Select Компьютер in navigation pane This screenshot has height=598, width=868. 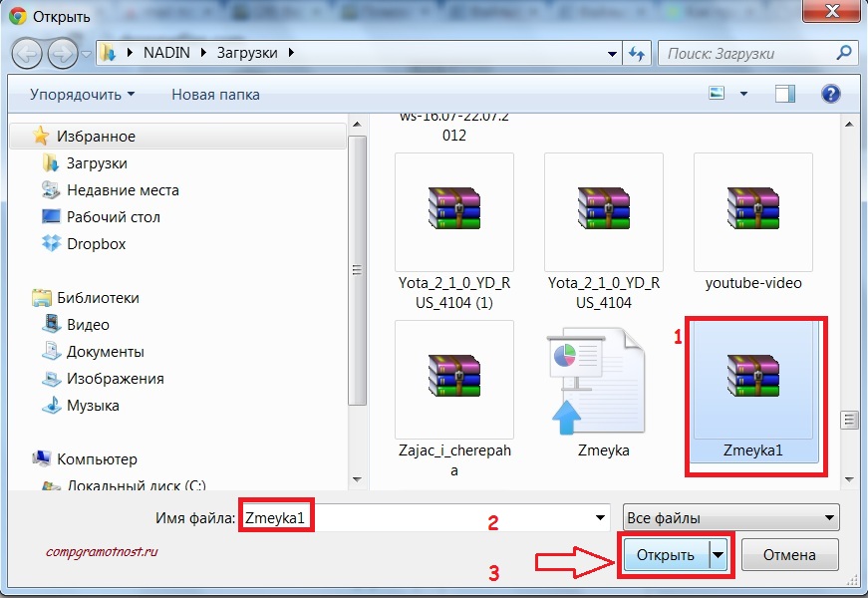[x=97, y=459]
